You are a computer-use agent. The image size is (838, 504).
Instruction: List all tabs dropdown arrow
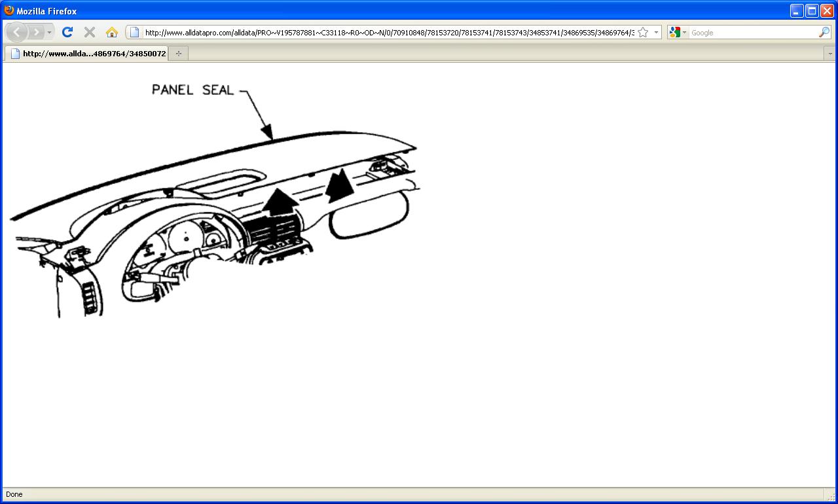pyautogui.click(x=830, y=54)
